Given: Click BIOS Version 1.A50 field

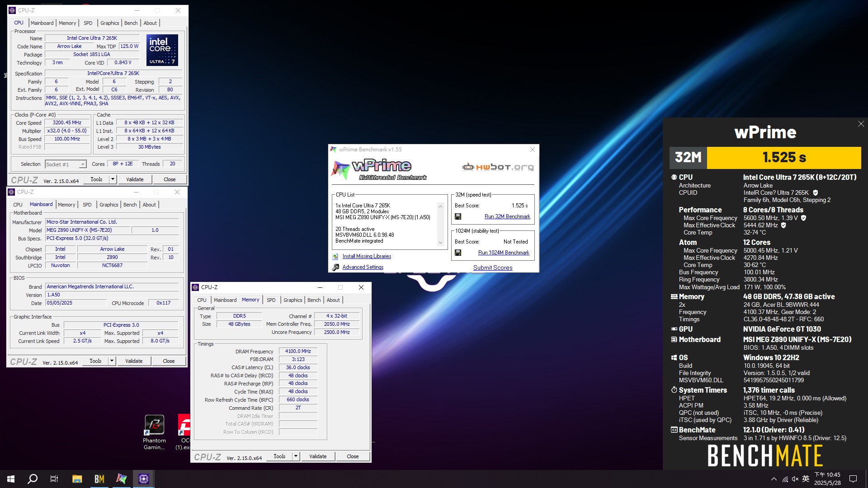Looking at the screenshot, I should (x=112, y=295).
